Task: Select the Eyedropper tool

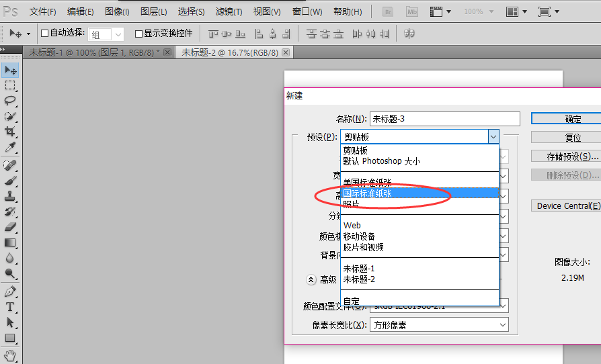Action: pos(10,147)
